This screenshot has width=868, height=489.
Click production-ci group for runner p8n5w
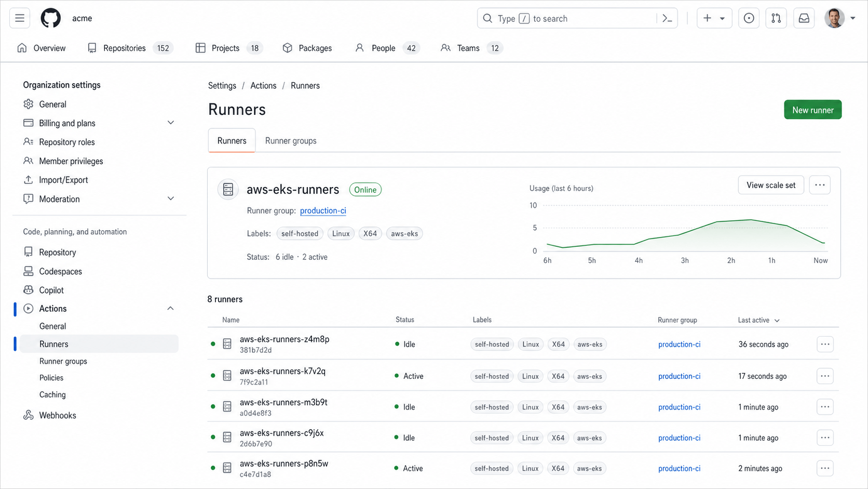679,469
